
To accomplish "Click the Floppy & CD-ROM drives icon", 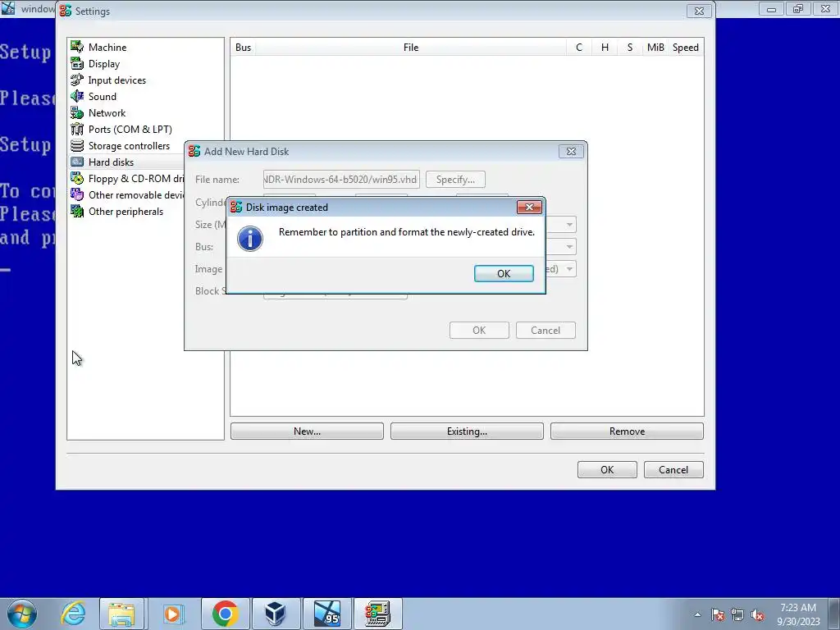I will tap(77, 178).
